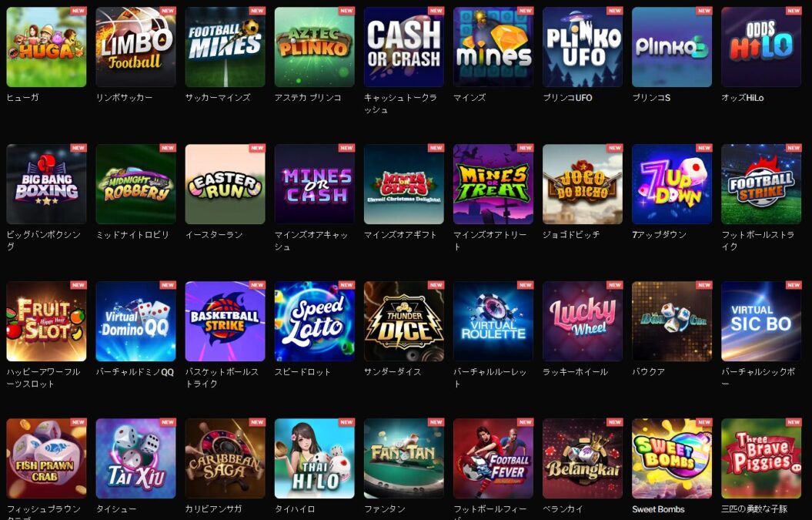Open the Plinko UFO game tile
The width and height of the screenshot is (812, 520).
[x=583, y=47]
